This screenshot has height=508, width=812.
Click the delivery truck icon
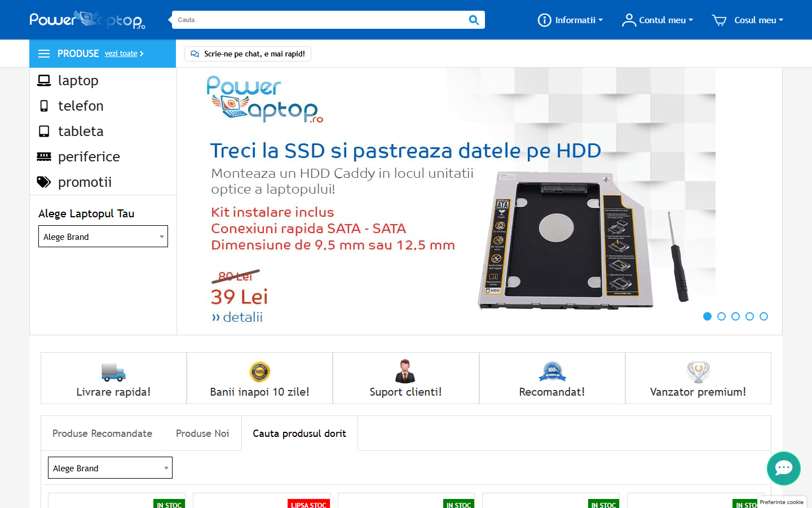coord(113,372)
